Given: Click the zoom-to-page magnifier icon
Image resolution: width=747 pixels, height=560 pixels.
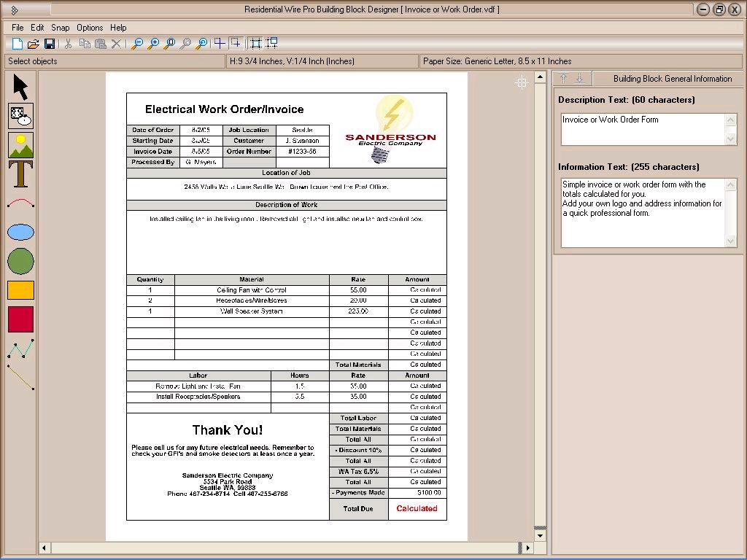Looking at the screenshot, I should (169, 44).
